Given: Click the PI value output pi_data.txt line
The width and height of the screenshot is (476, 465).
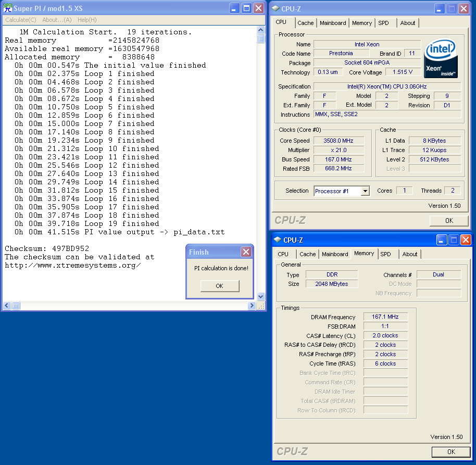Looking at the screenshot, I should pos(120,232).
